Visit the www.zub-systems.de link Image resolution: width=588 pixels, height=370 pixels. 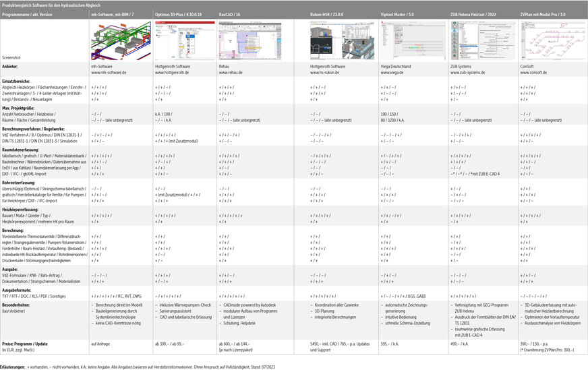pyautogui.click(x=467, y=71)
